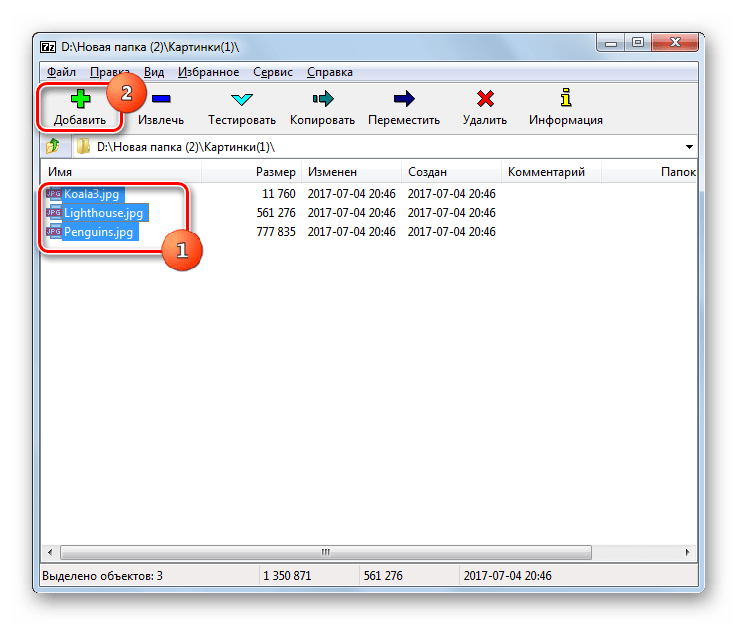The image size is (738, 626).
Task: Click the 7z icon in title bar
Action: tap(48, 47)
